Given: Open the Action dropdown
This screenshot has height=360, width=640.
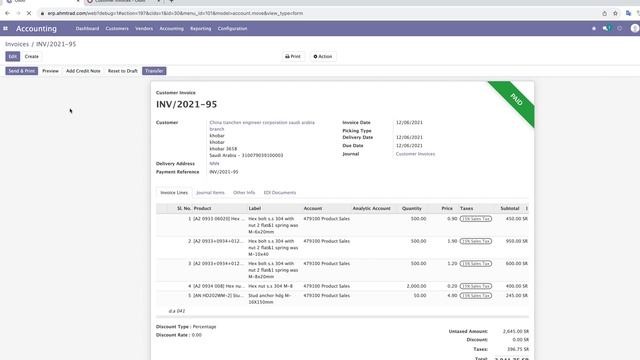Looking at the screenshot, I should tap(323, 56).
